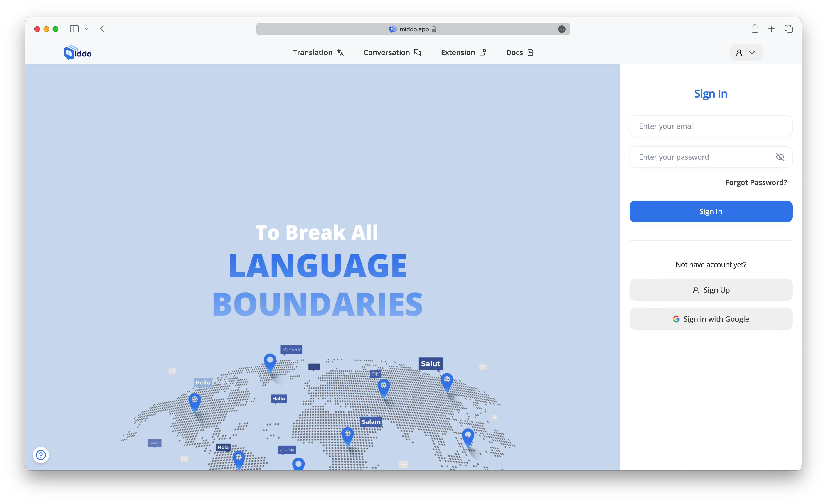Click the blue Sign In button
Image resolution: width=827 pixels, height=504 pixels.
[711, 211]
